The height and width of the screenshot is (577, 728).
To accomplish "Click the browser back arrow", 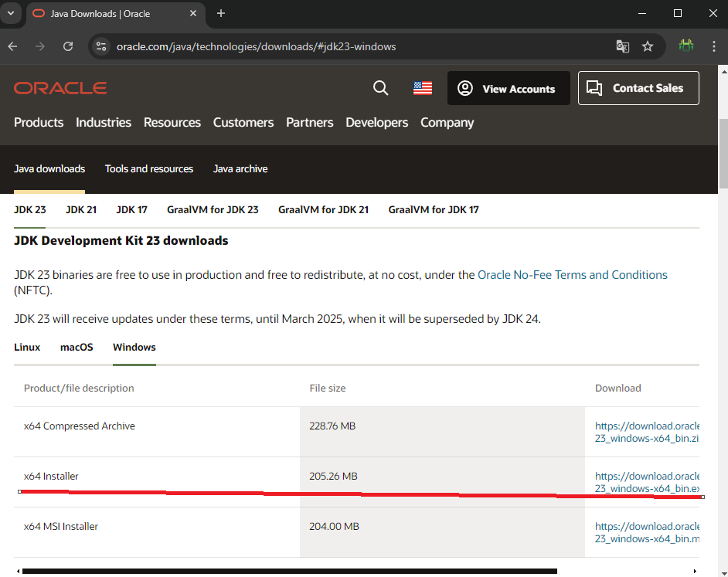I will pos(12,46).
